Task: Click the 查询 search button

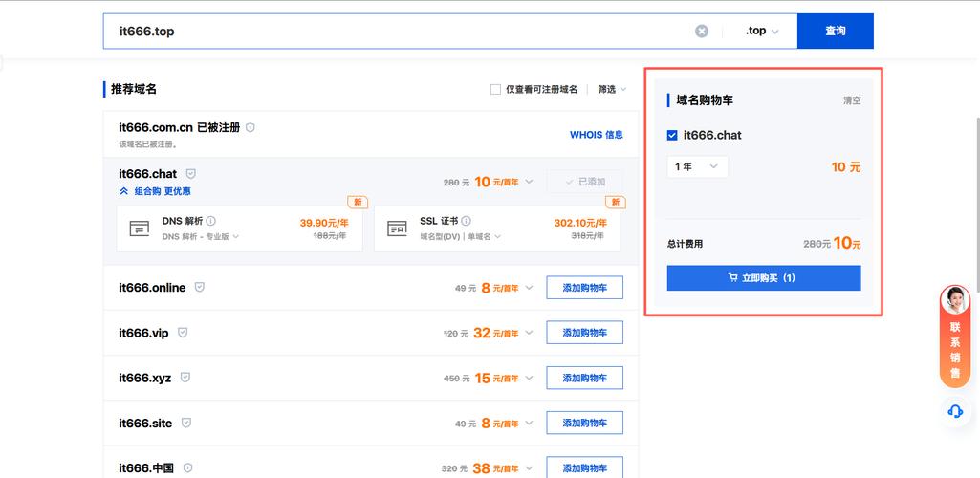Action: 835,31
